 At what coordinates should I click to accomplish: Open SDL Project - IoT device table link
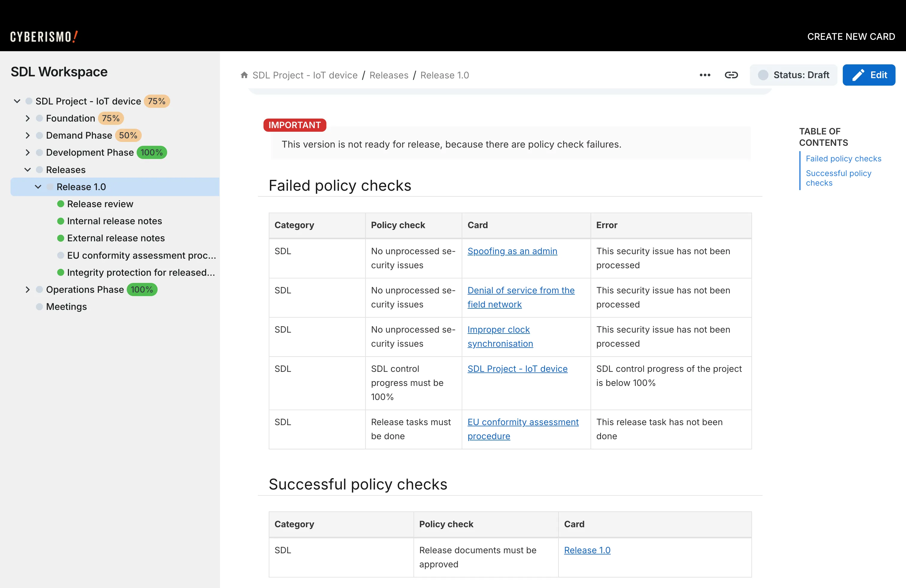coord(517,369)
